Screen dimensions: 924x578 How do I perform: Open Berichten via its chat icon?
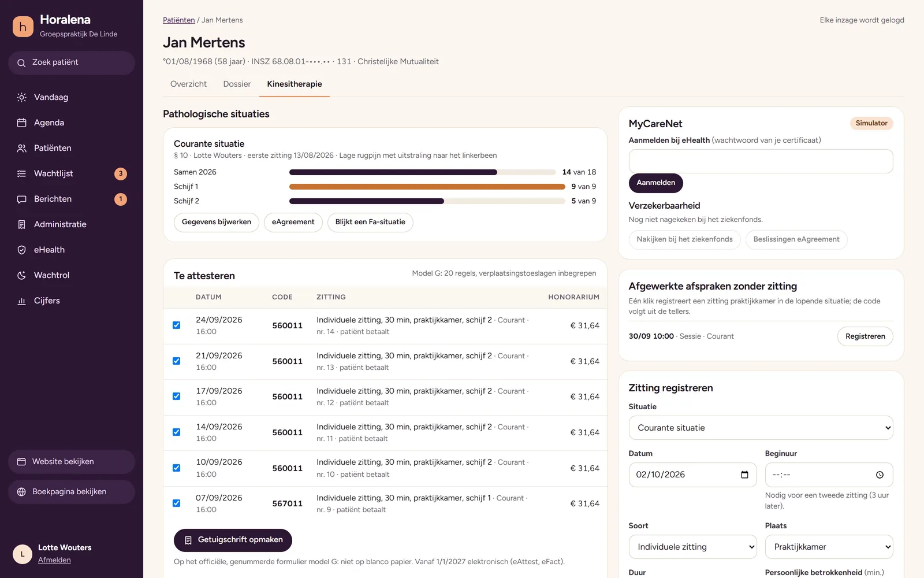pyautogui.click(x=21, y=199)
